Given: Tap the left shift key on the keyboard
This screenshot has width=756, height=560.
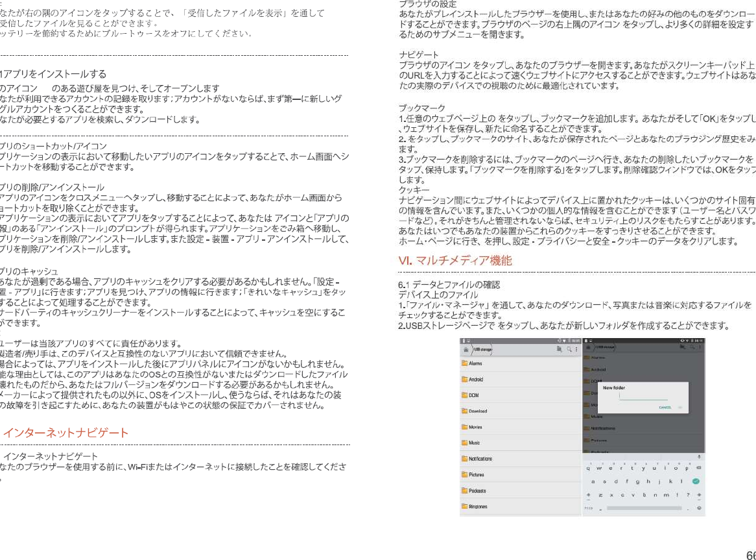Looking at the screenshot, I should click(x=588, y=495).
